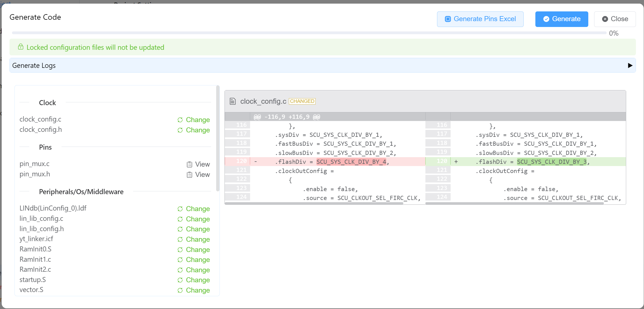Viewport: 644px width, 309px height.
Task: Click refresh icon beside clock_config.h
Action: click(180, 130)
